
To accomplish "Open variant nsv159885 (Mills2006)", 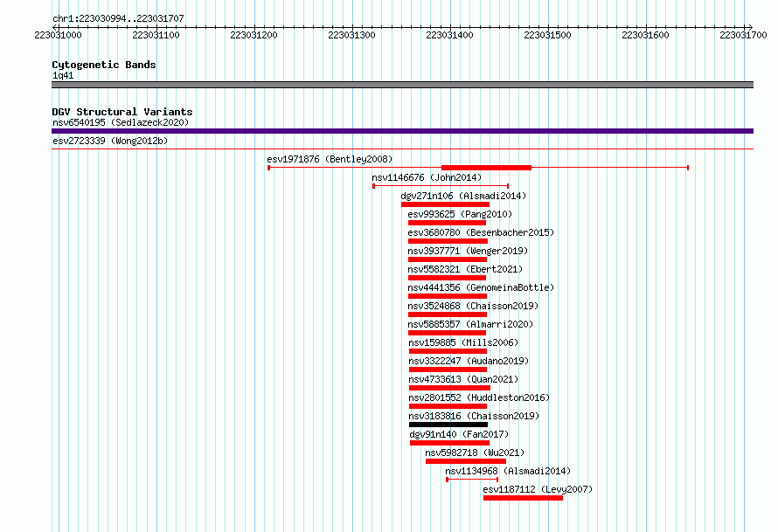I will [x=463, y=342].
